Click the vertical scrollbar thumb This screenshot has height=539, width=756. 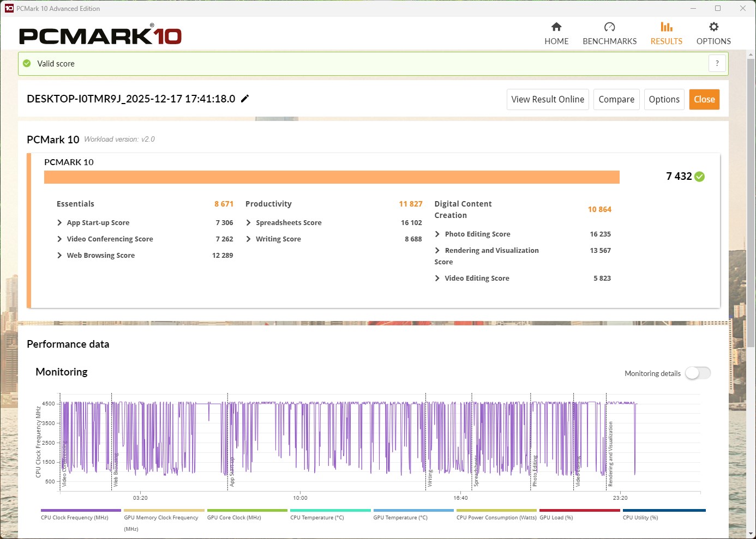(x=751, y=202)
